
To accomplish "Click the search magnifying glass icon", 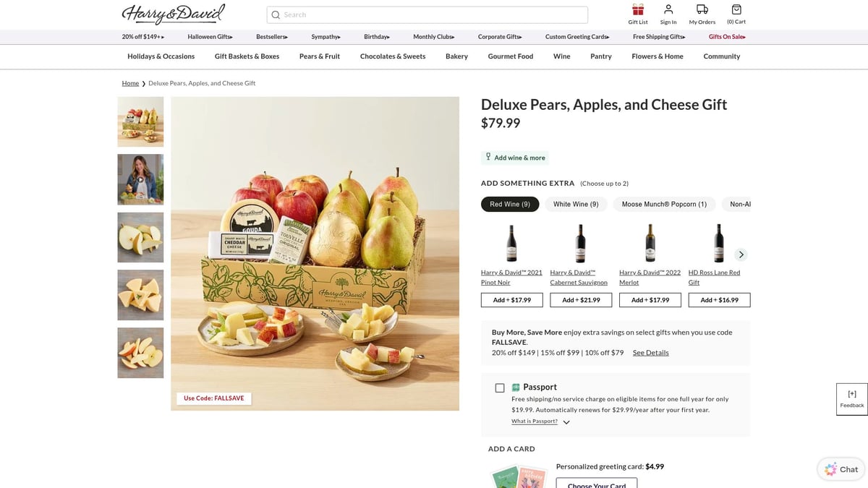I will (x=276, y=14).
